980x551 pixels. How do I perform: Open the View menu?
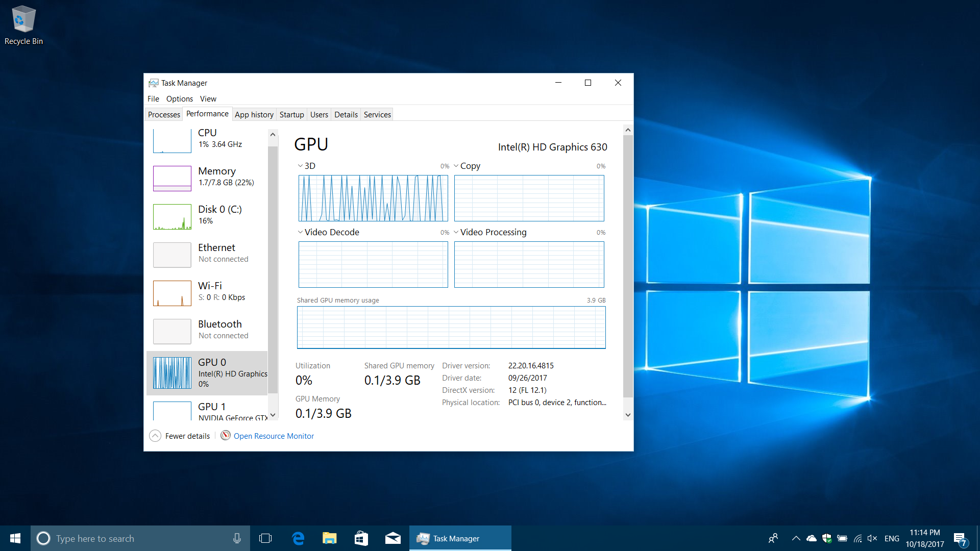click(208, 99)
